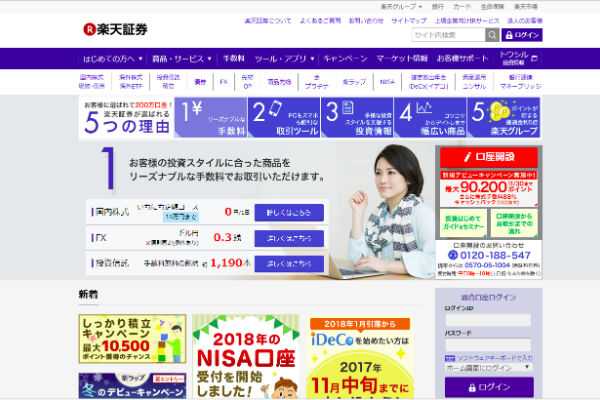Open 口座開設からお取引までの流れ banner
This screenshot has height=400, width=600.
point(514,223)
